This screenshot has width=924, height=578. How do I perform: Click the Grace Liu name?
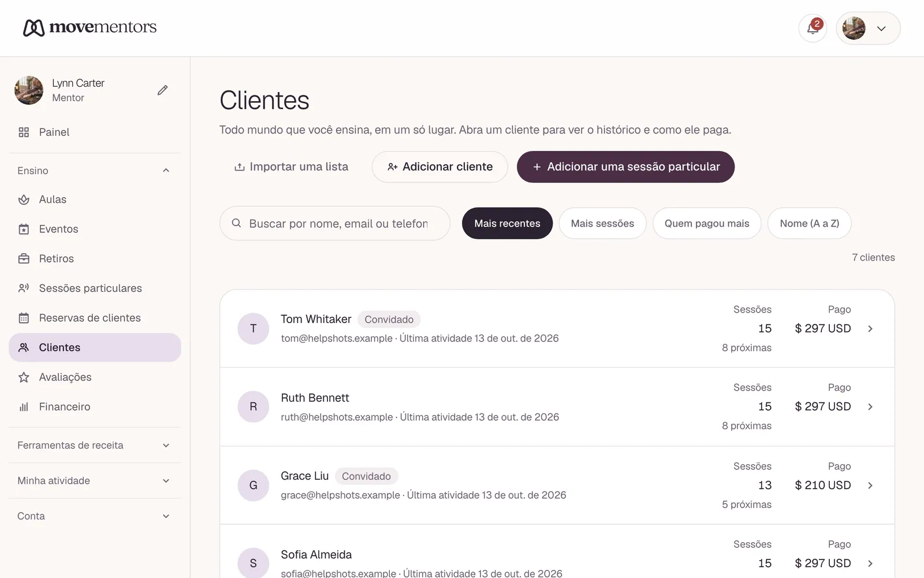click(304, 476)
